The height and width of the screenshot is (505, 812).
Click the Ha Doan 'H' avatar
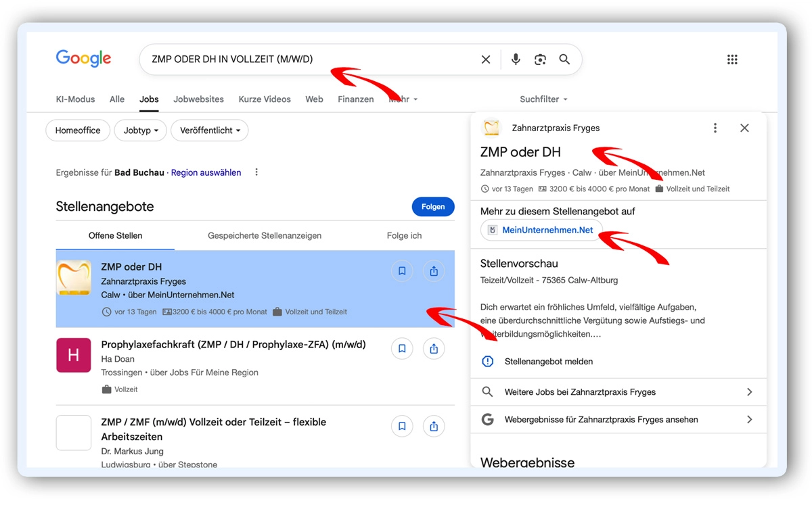tap(74, 356)
